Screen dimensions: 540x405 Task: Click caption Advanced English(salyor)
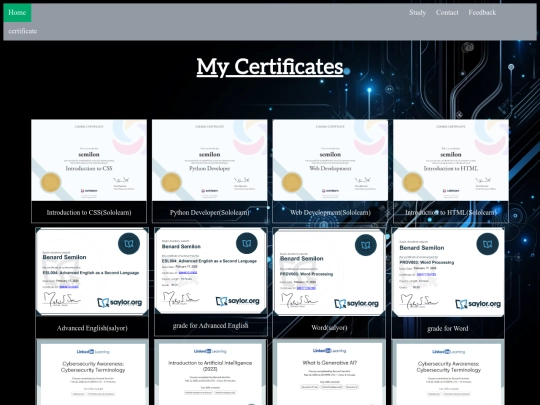(92, 328)
